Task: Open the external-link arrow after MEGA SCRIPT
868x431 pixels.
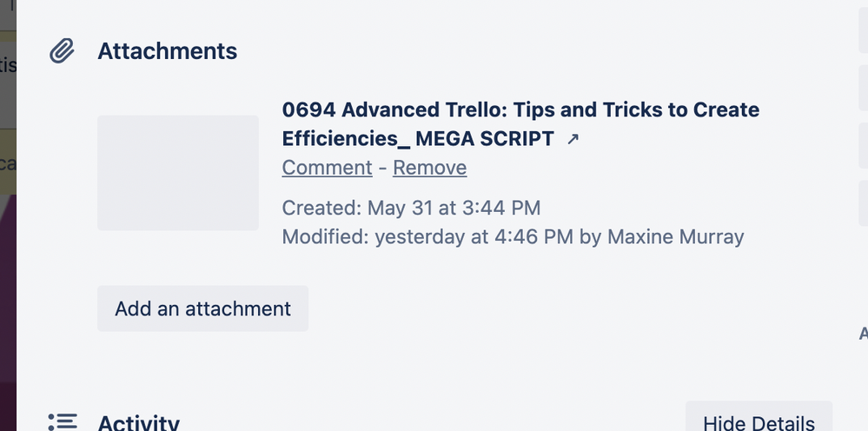Action: [x=573, y=139]
